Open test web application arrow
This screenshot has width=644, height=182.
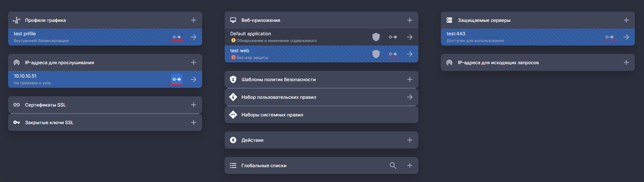[409, 54]
